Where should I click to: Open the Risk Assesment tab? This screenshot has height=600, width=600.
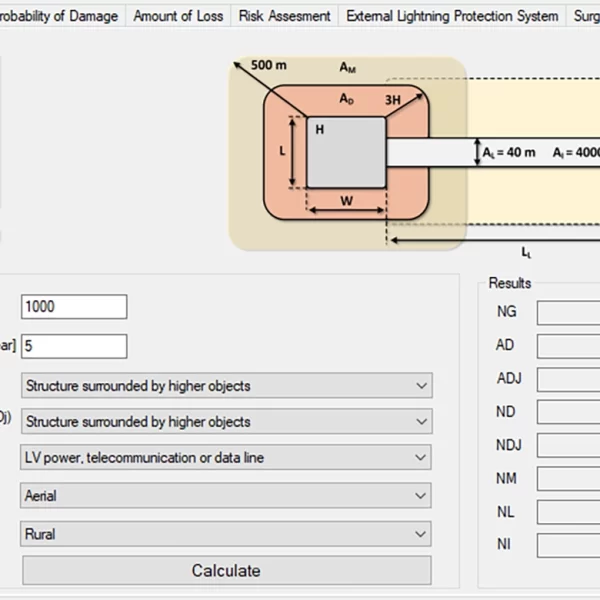284,16
